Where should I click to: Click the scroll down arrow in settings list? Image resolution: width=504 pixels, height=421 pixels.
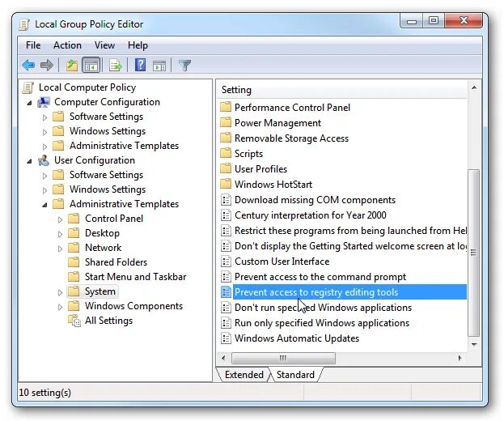pyautogui.click(x=474, y=344)
